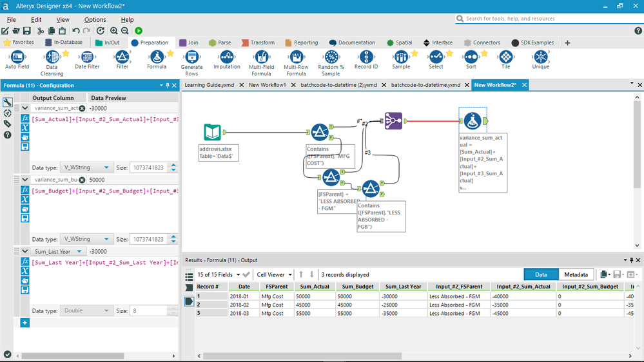Open the In-Database tool category
644x362 pixels.
click(x=64, y=43)
